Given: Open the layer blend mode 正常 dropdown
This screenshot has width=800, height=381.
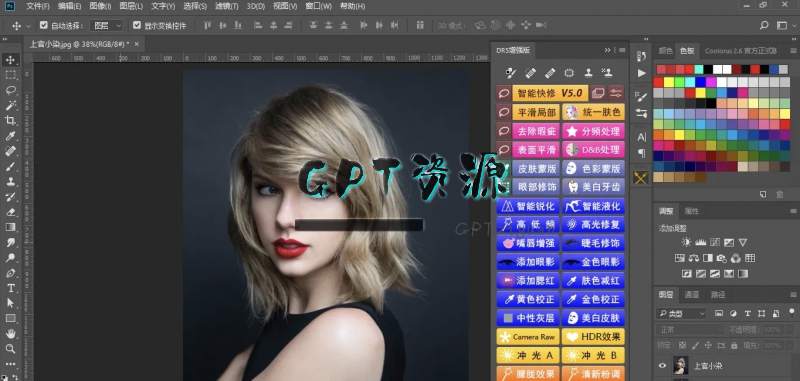Looking at the screenshot, I should pos(689,329).
